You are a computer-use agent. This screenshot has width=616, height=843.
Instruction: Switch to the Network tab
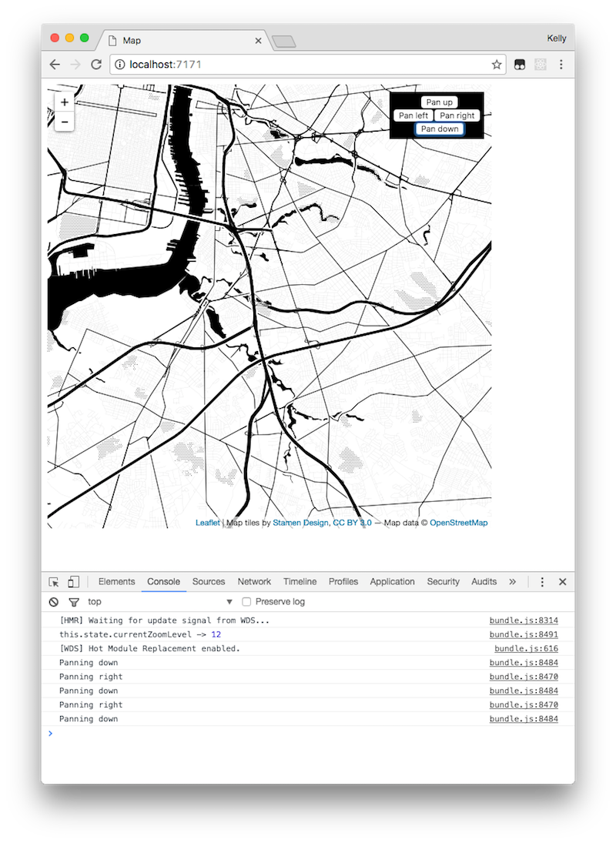(x=254, y=581)
